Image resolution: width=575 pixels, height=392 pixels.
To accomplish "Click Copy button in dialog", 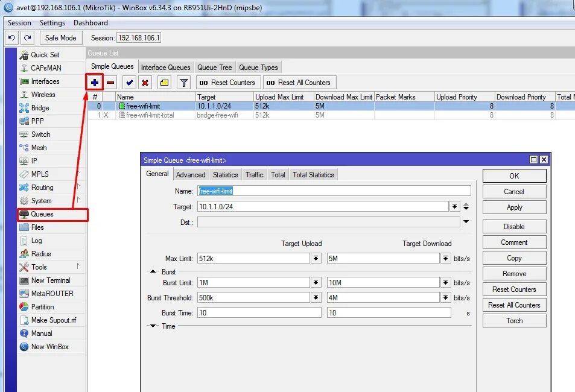I will coord(514,258).
